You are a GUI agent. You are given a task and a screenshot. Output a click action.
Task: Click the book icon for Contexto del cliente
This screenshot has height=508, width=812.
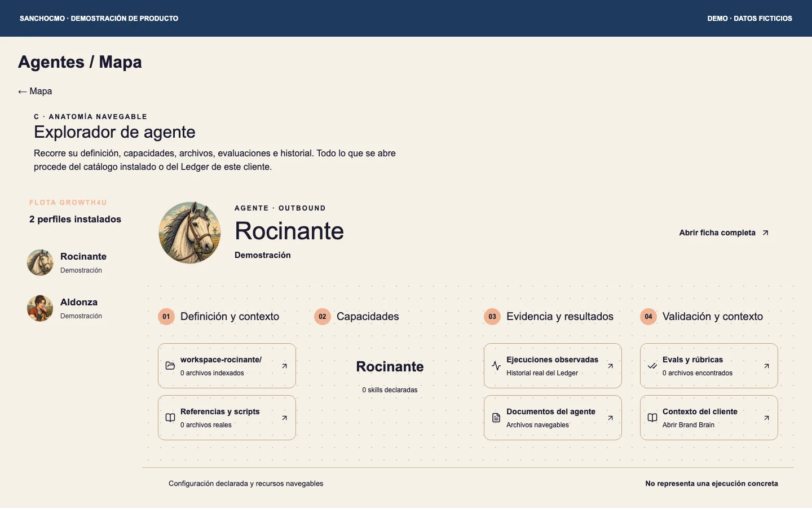pyautogui.click(x=652, y=418)
